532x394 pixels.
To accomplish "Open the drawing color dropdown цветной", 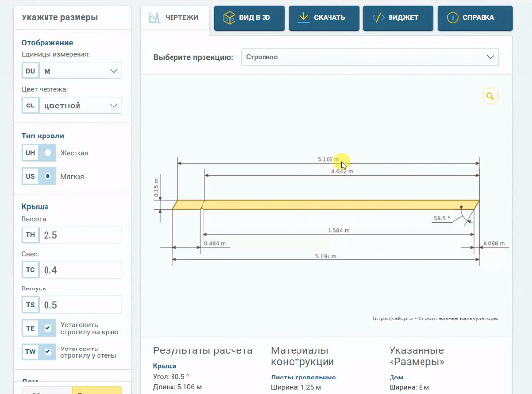I will (80, 106).
